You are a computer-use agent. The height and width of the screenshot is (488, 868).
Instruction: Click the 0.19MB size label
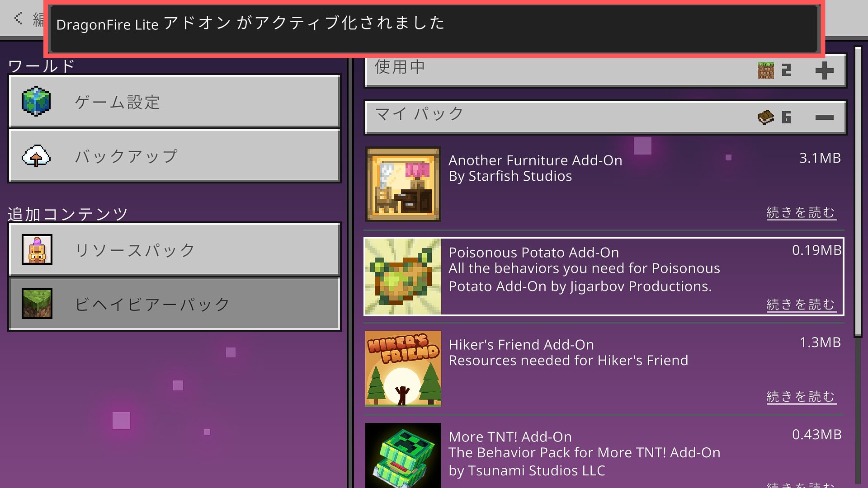click(817, 250)
